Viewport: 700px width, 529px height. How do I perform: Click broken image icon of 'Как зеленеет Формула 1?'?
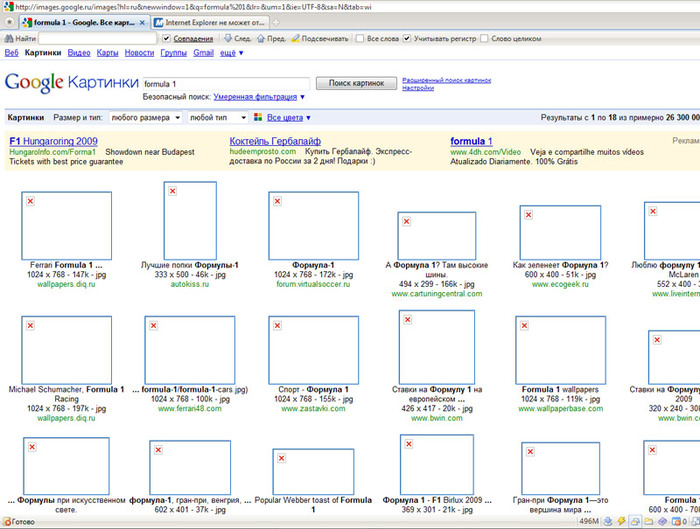pos(529,215)
